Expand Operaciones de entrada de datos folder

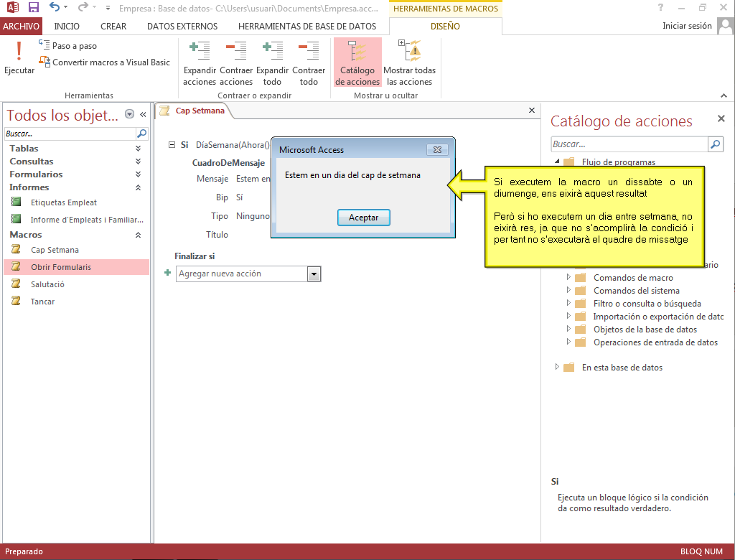568,342
